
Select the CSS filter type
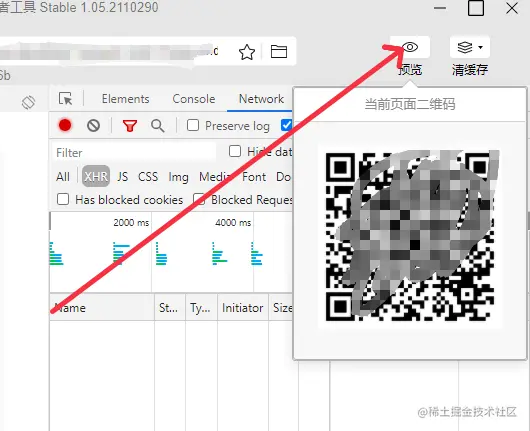coord(148,176)
